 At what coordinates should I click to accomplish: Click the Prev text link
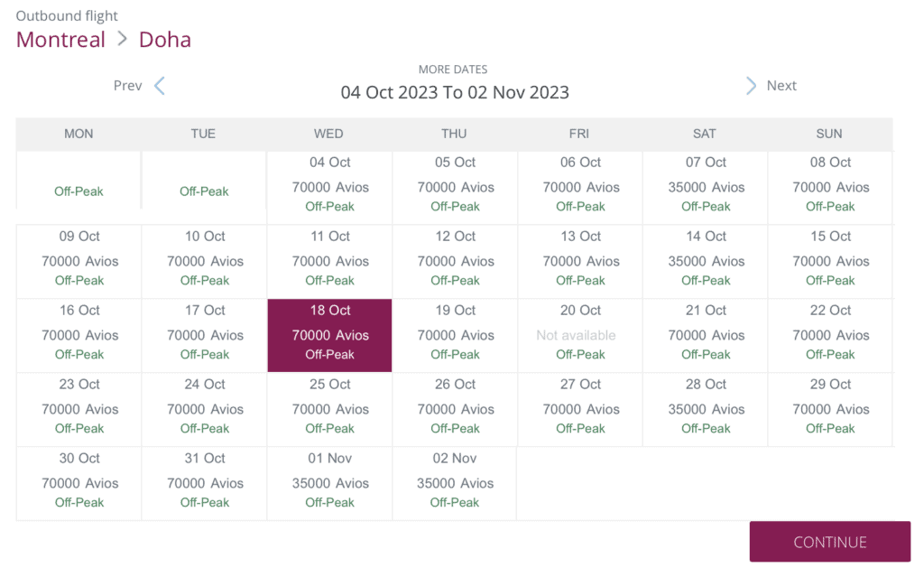pos(127,86)
